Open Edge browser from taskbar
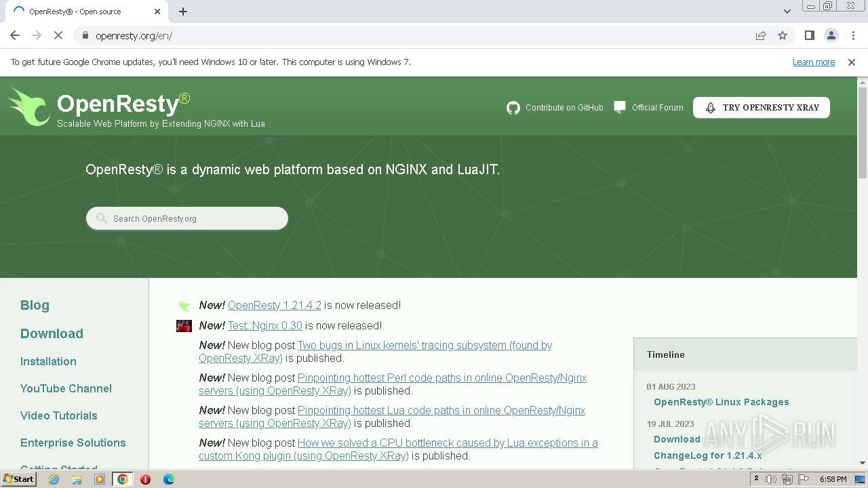This screenshot has width=868, height=488. (x=168, y=479)
